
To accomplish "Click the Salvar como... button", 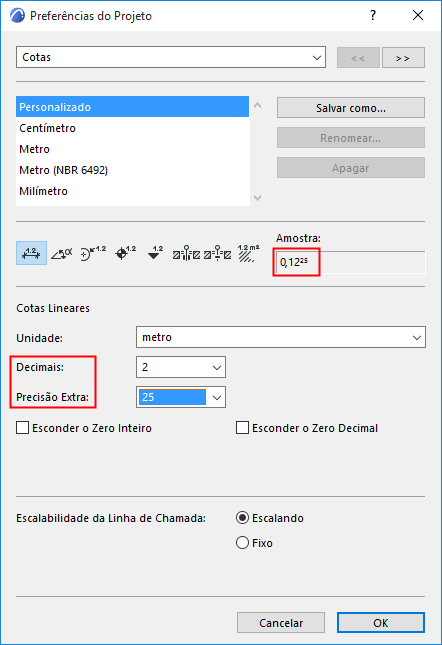I will tap(351, 108).
